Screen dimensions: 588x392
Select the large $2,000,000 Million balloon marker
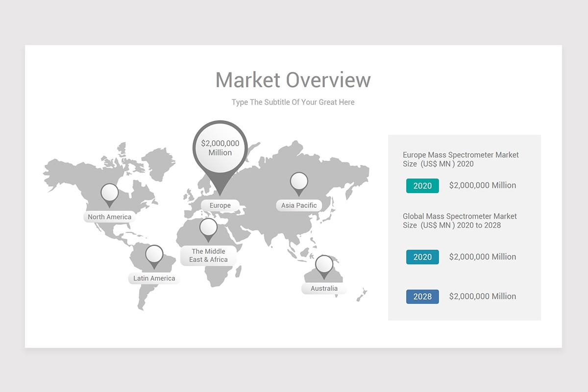pos(219,147)
